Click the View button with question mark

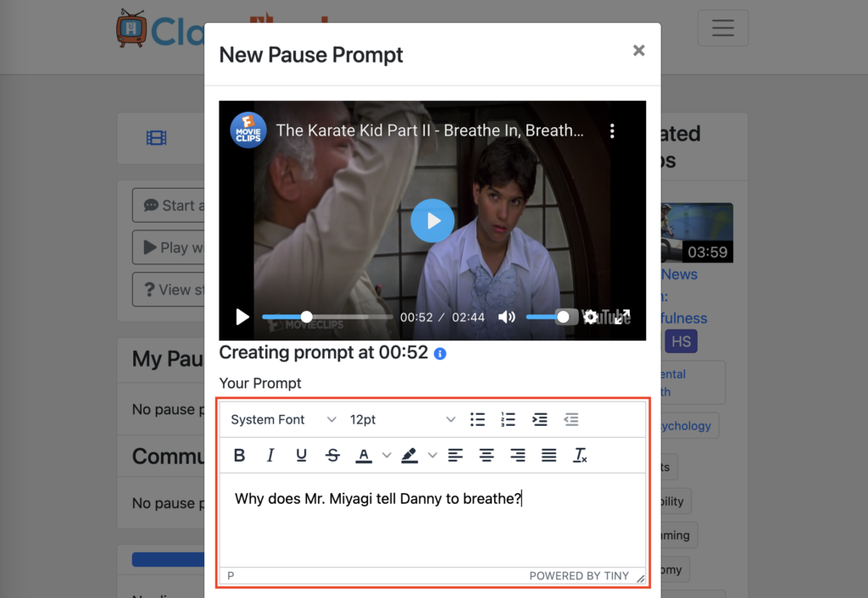[x=169, y=290]
